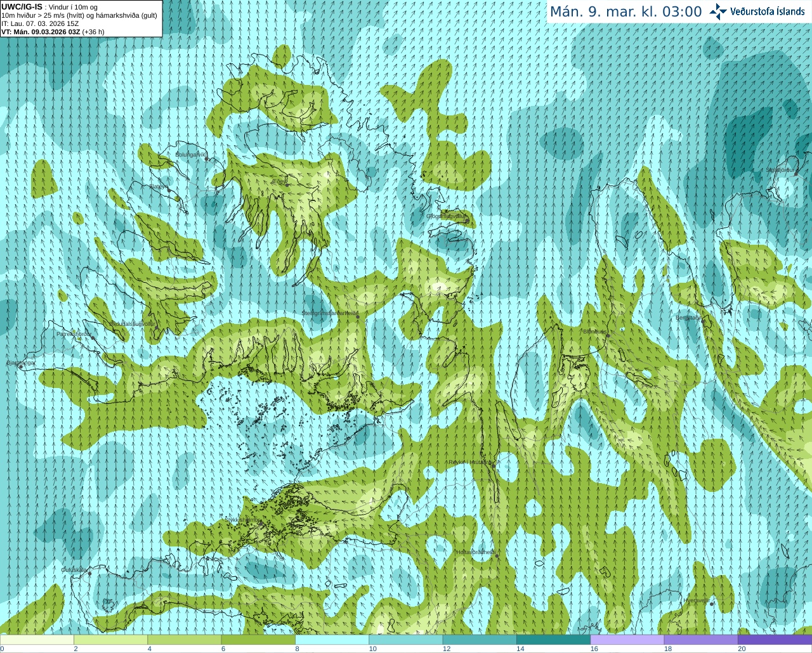Viewport: 812px width, 653px height.
Task: Click the 'IT: Lau. 07. 03. 2026 15Z' line
Action: coord(40,23)
